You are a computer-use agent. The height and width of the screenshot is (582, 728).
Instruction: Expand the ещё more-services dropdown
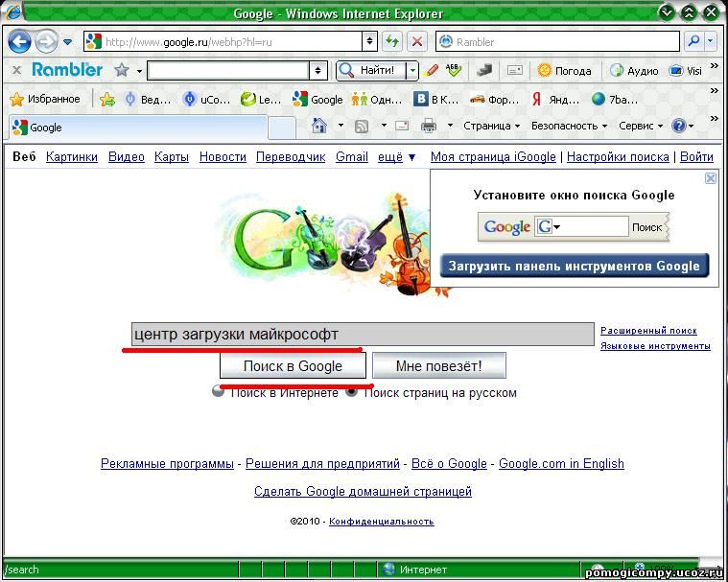(396, 157)
